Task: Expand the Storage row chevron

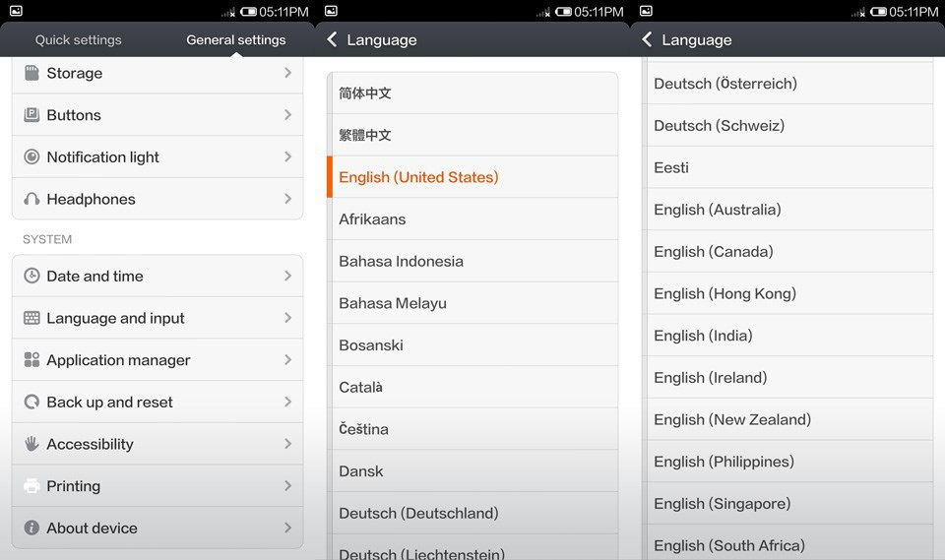Action: [x=287, y=73]
